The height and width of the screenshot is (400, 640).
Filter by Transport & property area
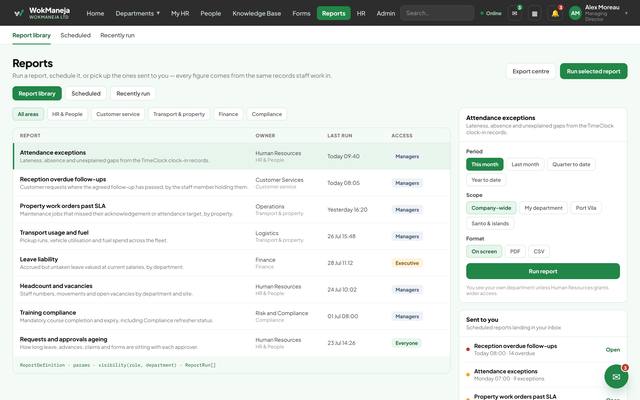click(x=179, y=114)
